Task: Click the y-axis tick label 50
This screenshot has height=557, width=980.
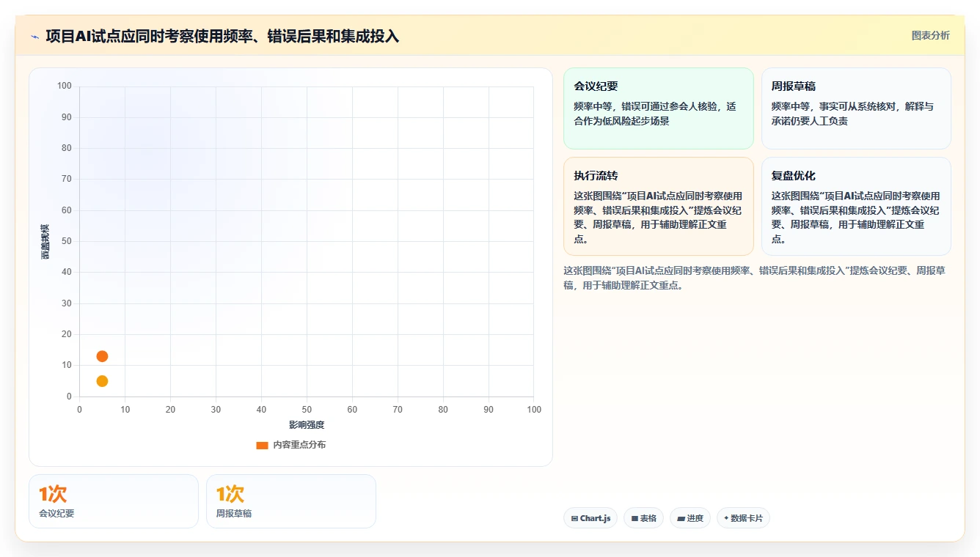Action: pyautogui.click(x=67, y=241)
